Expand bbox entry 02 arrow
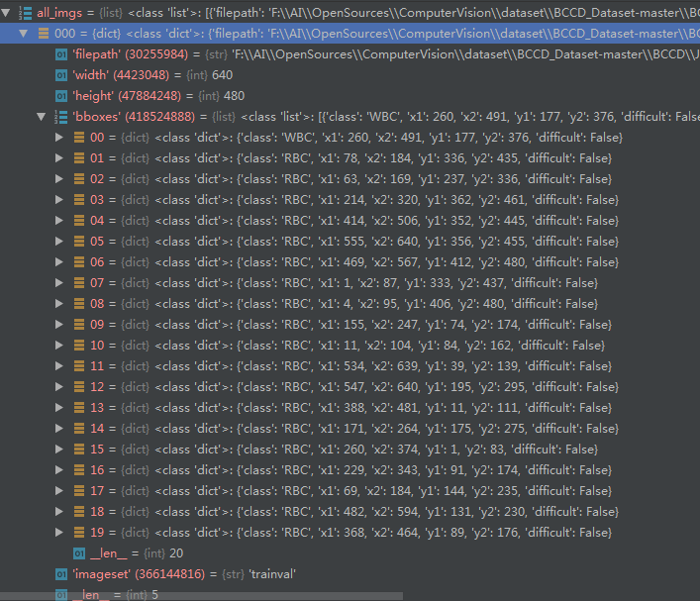 point(59,179)
